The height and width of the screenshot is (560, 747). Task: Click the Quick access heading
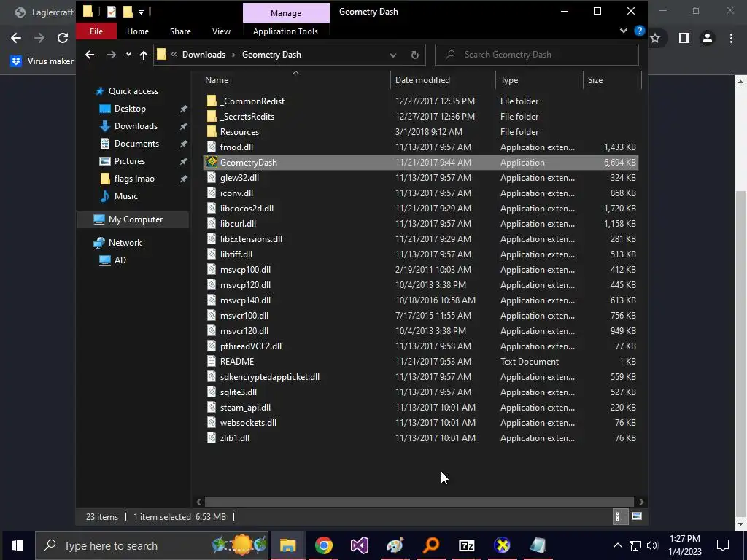click(x=133, y=91)
